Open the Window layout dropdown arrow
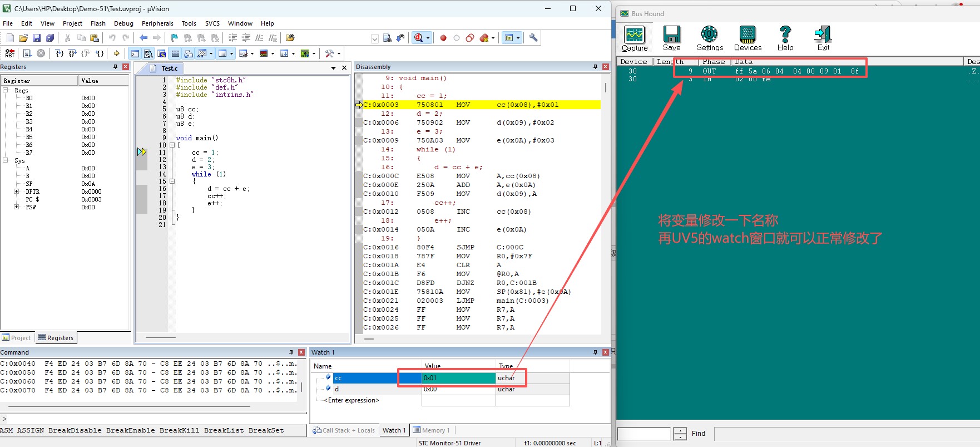Screen dimensions: 980x447 click(x=518, y=38)
